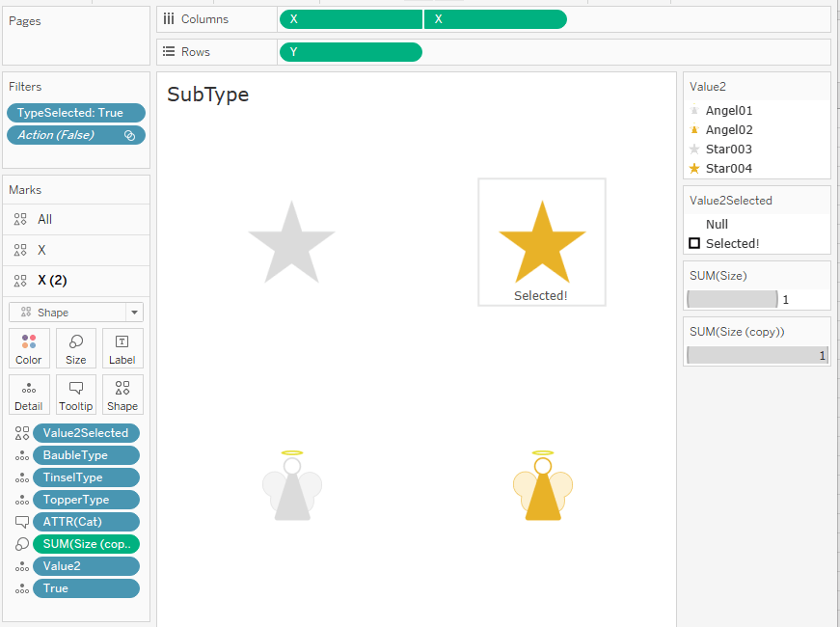The height and width of the screenshot is (627, 840).
Task: Click the Shape mark card button
Action: pos(122,395)
